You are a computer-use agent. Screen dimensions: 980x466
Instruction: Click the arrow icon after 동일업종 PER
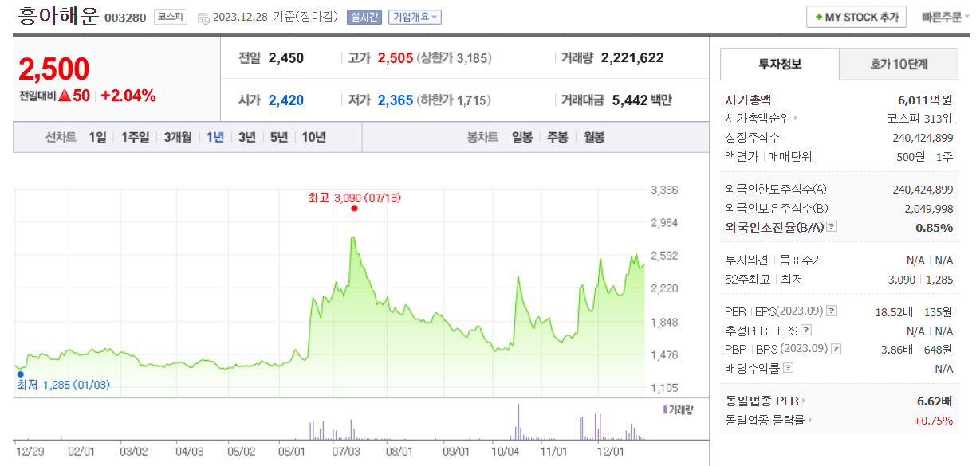pyautogui.click(x=804, y=401)
